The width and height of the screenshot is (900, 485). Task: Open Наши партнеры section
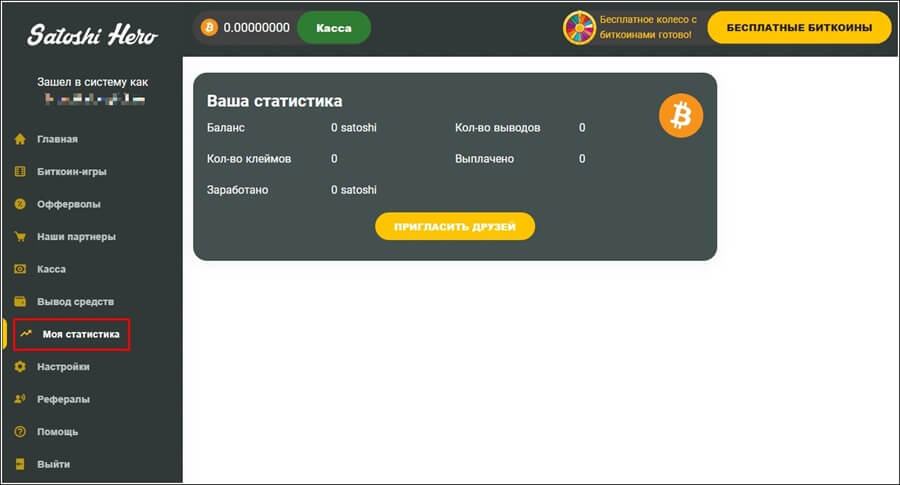76,236
